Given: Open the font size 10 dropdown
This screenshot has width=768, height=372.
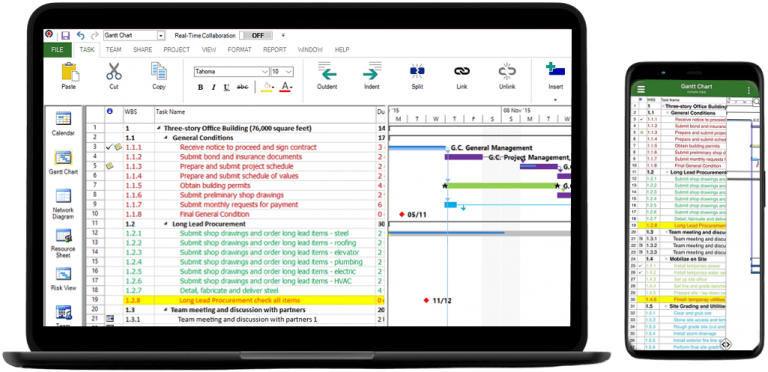Looking at the screenshot, I should (x=289, y=71).
